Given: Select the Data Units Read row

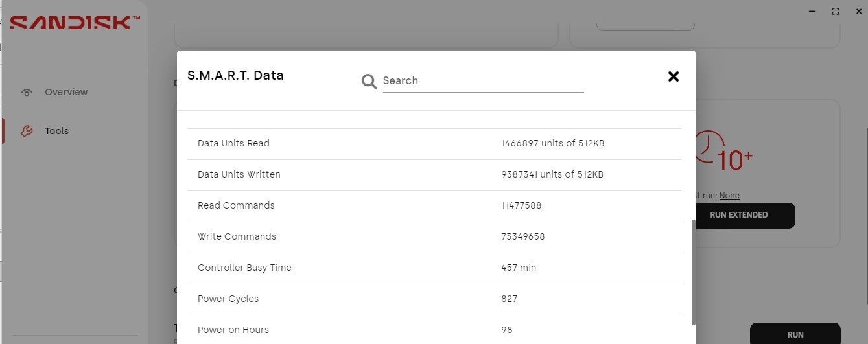Looking at the screenshot, I should (434, 144).
